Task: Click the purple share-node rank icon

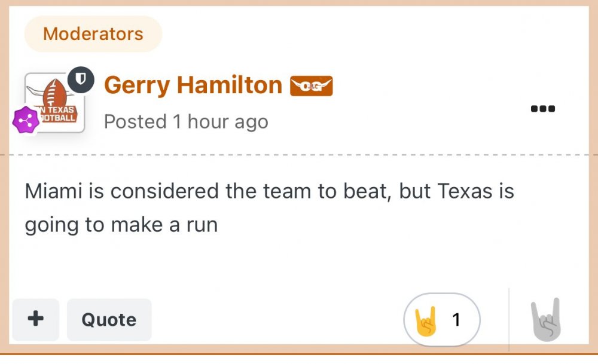Action: (26, 121)
